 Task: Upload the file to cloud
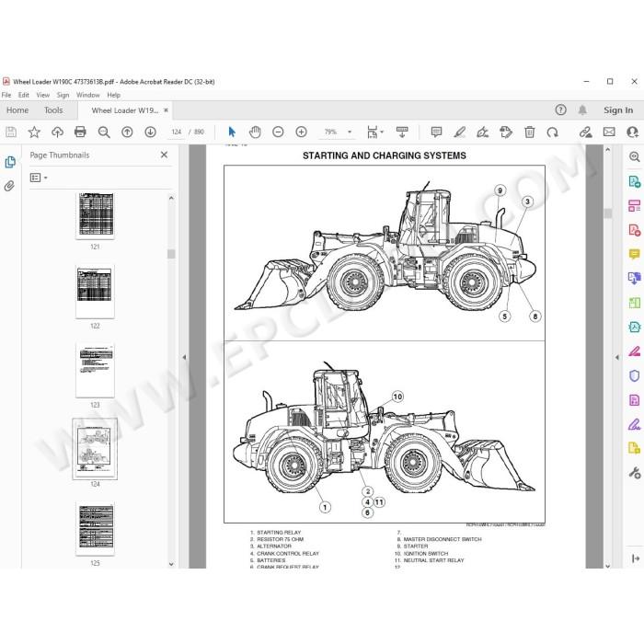point(57,132)
